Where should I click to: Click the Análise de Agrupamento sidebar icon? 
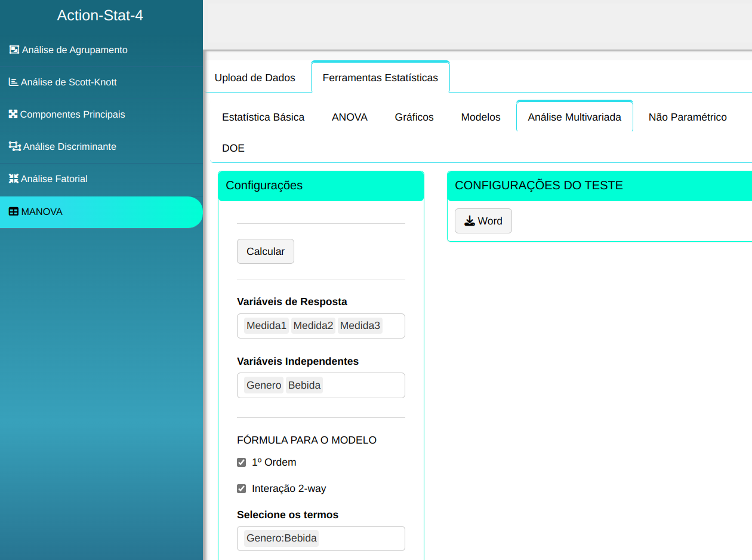14,50
